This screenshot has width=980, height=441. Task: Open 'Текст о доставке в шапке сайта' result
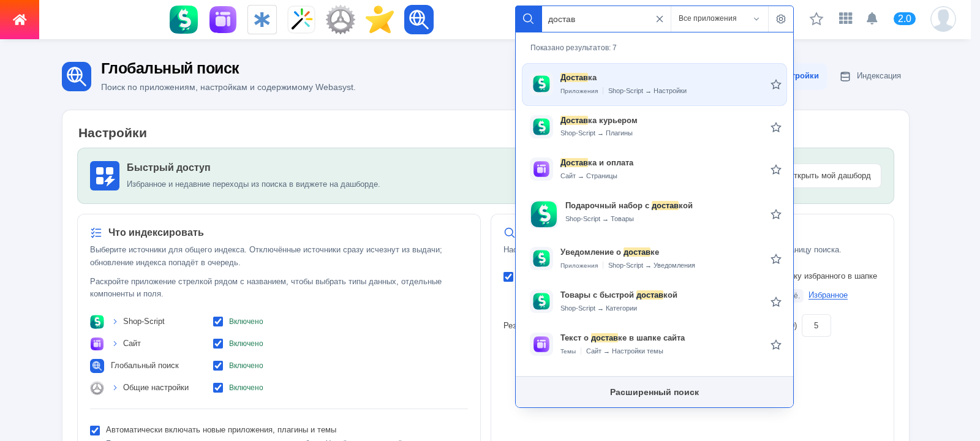tap(654, 344)
